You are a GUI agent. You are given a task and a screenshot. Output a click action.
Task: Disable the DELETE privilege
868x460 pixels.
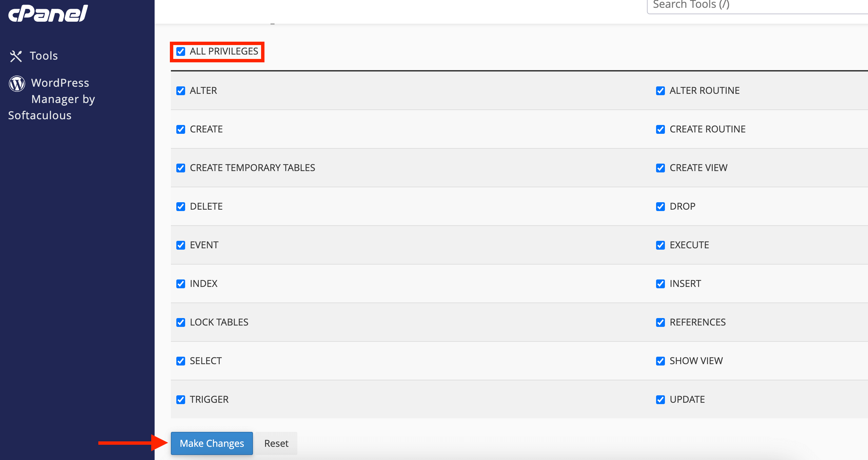click(181, 207)
